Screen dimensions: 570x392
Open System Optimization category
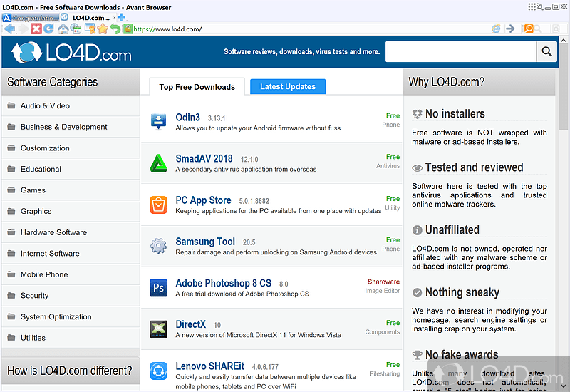coord(71,316)
